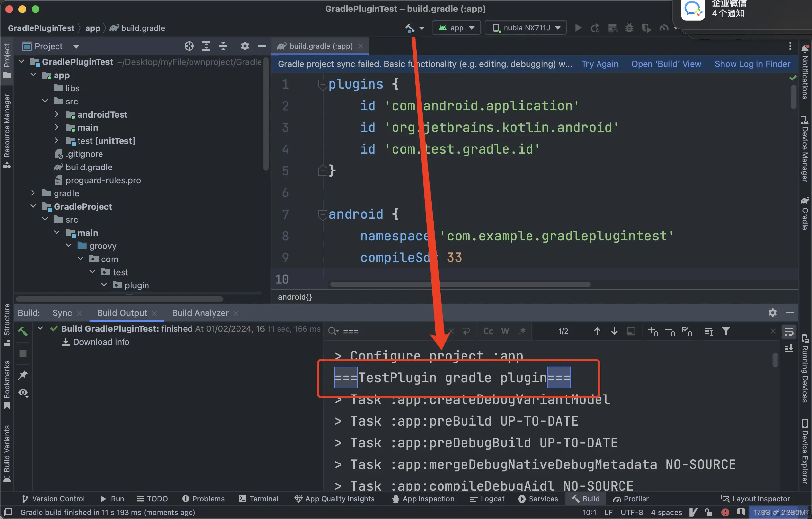
Task: Toggle Words option W in search
Action: [x=505, y=331]
